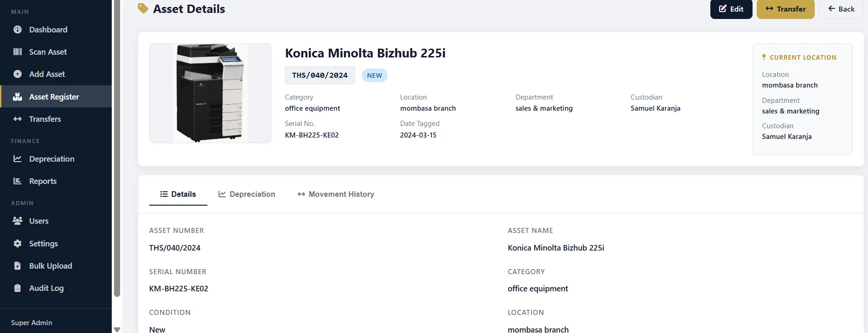
Task: Open Users admin page
Action: pyautogui.click(x=56, y=221)
